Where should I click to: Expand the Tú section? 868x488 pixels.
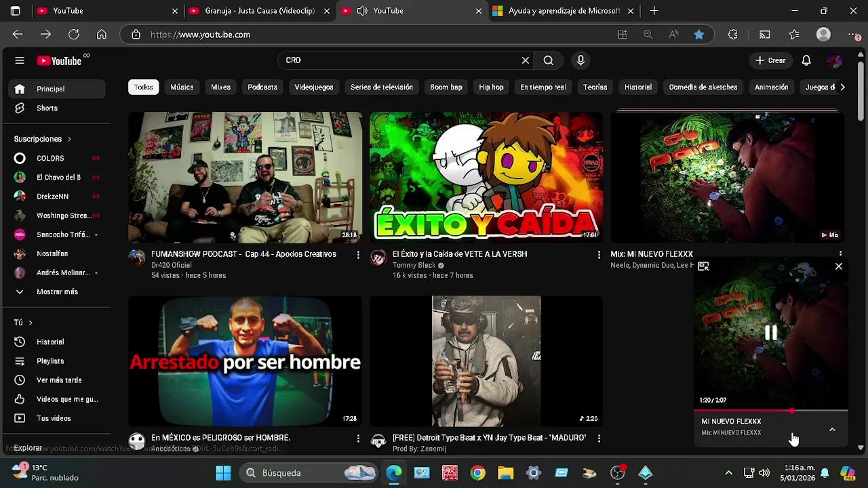[x=23, y=323]
